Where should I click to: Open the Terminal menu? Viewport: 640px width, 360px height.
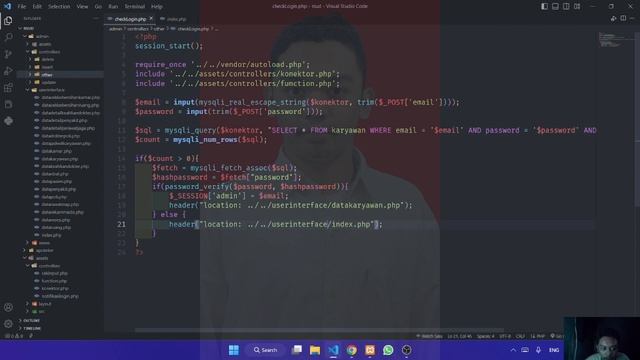click(x=135, y=7)
